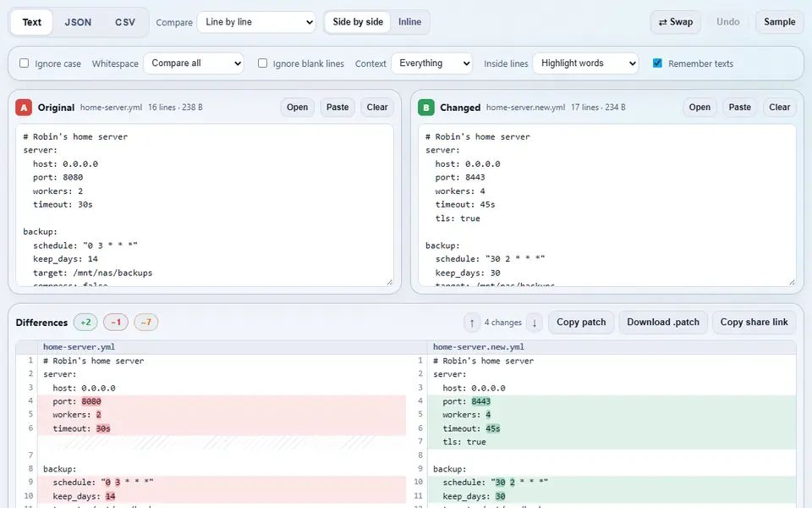This screenshot has height=508, width=812.
Task: Click inside the Original text area
Action: pyautogui.click(x=205, y=205)
